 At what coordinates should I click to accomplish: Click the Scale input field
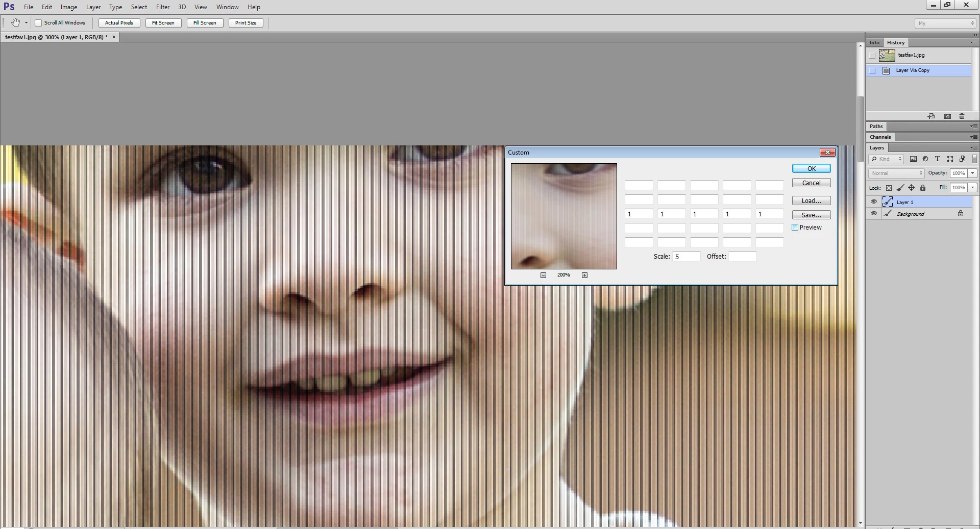coord(687,257)
